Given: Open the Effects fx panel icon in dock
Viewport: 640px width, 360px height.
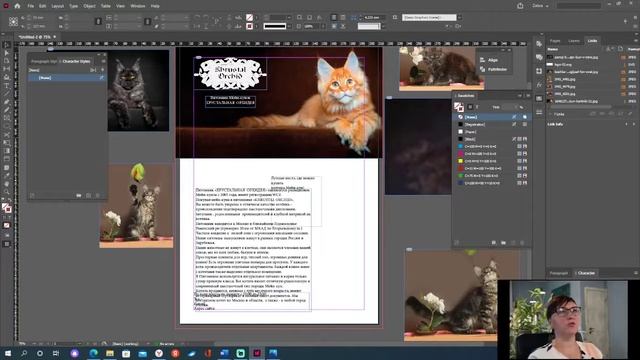Looking at the screenshot, I should click(x=539, y=85).
